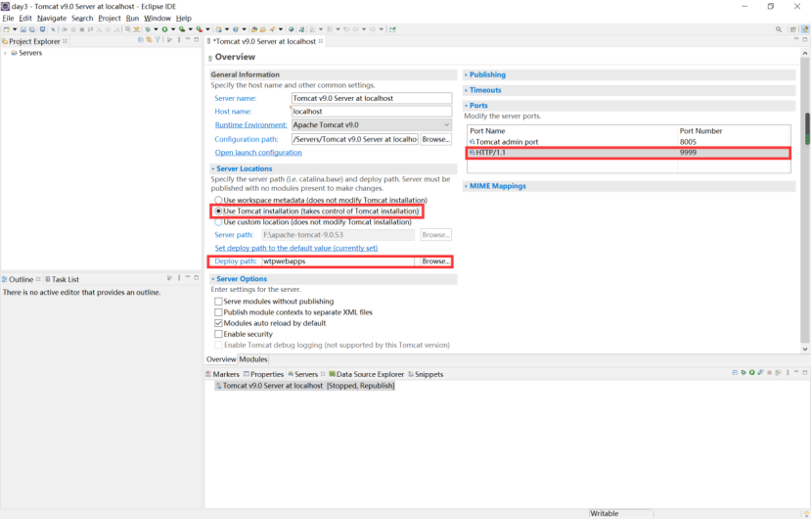Image resolution: width=812 pixels, height=519 pixels.
Task: Click the Save All toolbar icon
Action: point(32,29)
